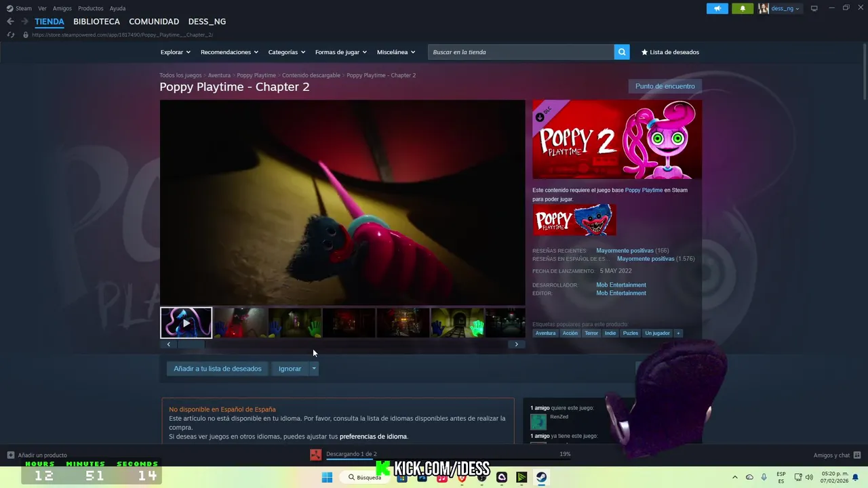Click the Terror tag

tap(591, 333)
